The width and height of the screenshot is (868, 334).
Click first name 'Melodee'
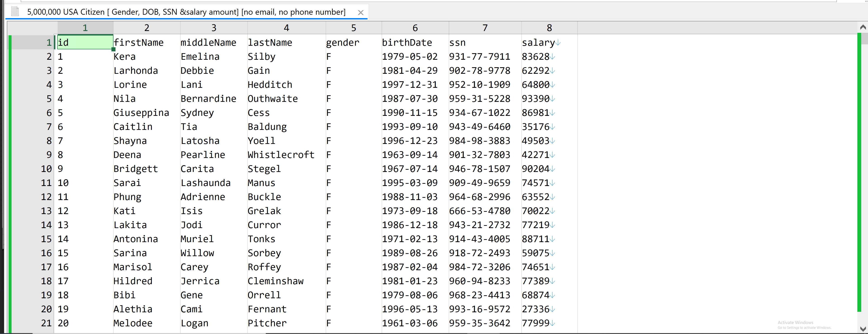133,323
